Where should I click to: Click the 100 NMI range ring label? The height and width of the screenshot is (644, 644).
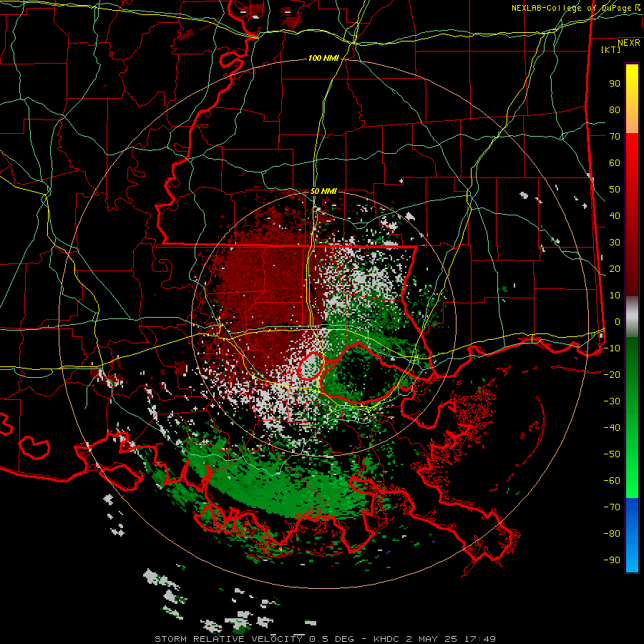tap(323, 59)
